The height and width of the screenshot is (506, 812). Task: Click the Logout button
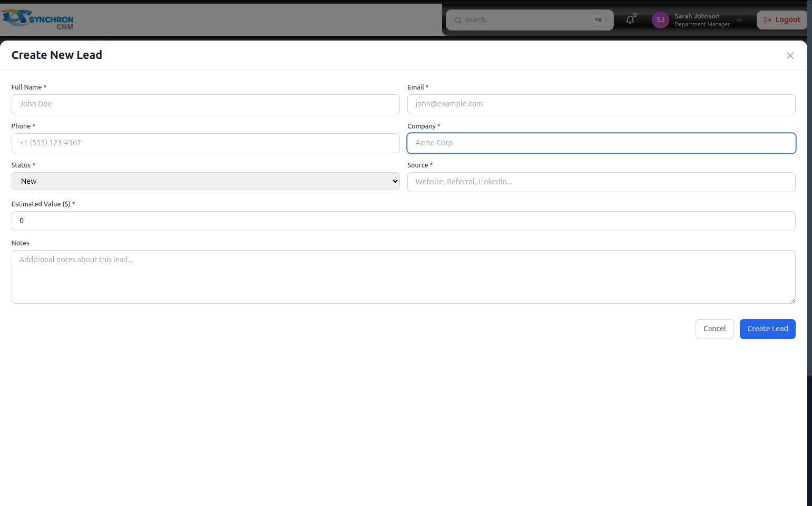click(782, 20)
